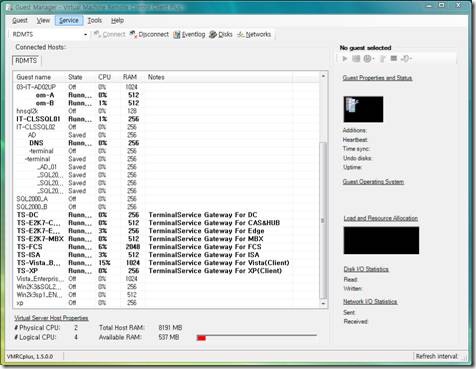Open the View menu
The height and width of the screenshot is (369, 476).
[43, 20]
